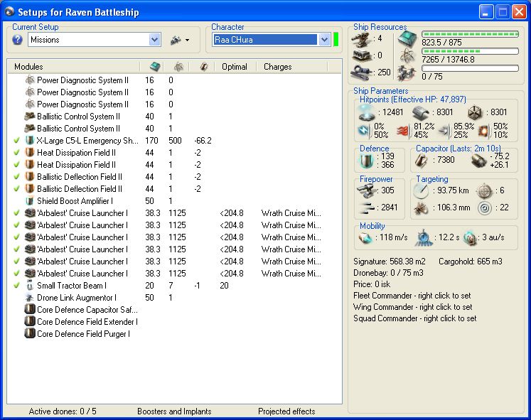Open the Raa CHura character dropdown
The height and width of the screenshot is (420, 531).
click(324, 40)
